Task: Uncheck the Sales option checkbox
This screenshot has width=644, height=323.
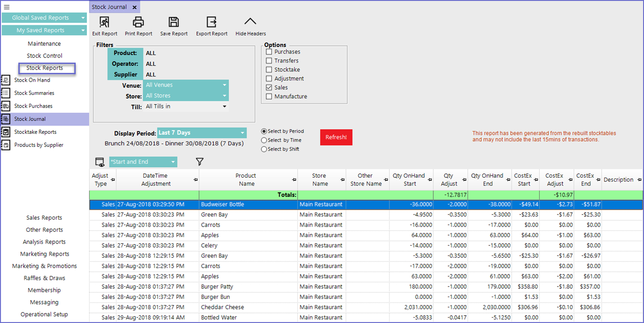Action: point(269,87)
